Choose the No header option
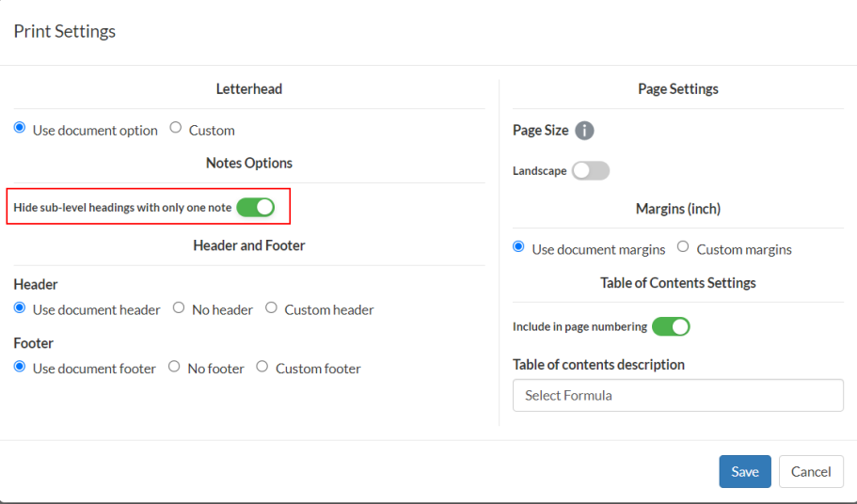This screenshot has height=504, width=857. tap(179, 308)
